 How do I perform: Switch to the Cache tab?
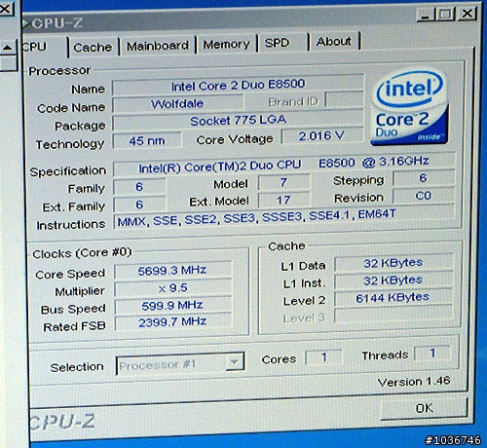(94, 47)
